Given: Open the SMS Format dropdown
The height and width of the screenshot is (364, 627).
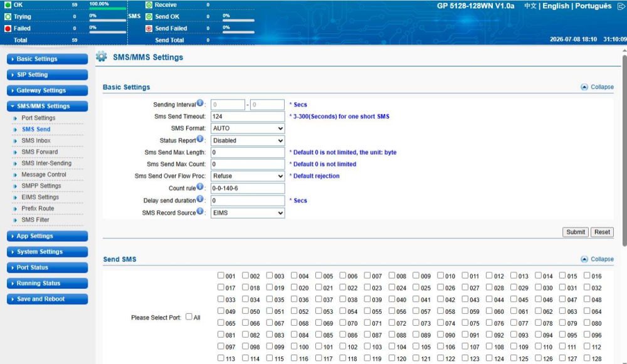Looking at the screenshot, I should 248,128.
